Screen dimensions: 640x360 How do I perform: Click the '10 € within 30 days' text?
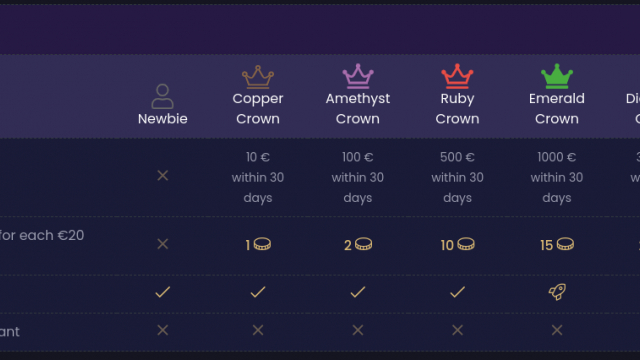pos(258,177)
